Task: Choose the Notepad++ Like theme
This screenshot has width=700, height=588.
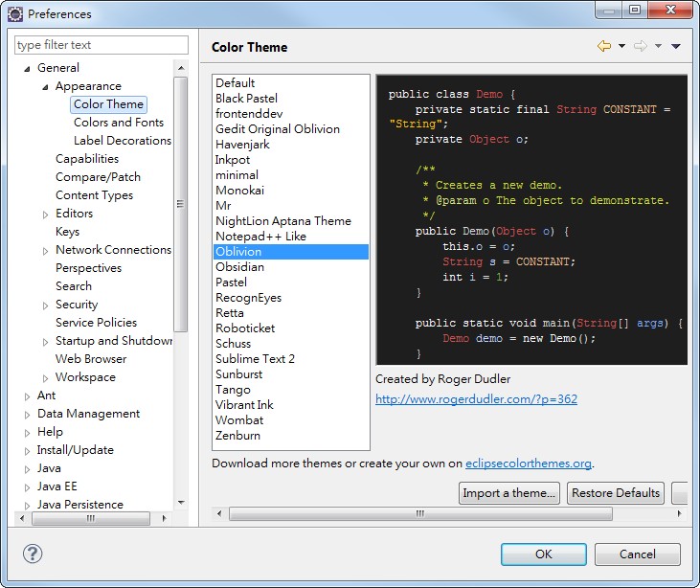Action: tap(291, 237)
